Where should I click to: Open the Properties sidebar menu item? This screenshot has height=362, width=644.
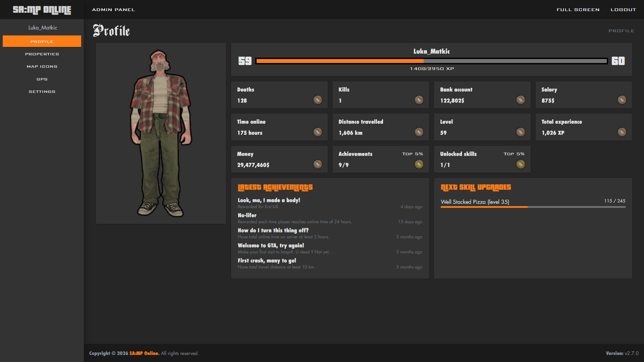coord(42,54)
